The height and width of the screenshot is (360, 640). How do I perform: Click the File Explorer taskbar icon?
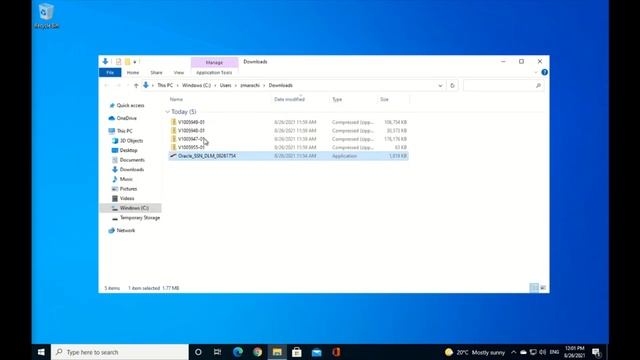click(x=277, y=352)
